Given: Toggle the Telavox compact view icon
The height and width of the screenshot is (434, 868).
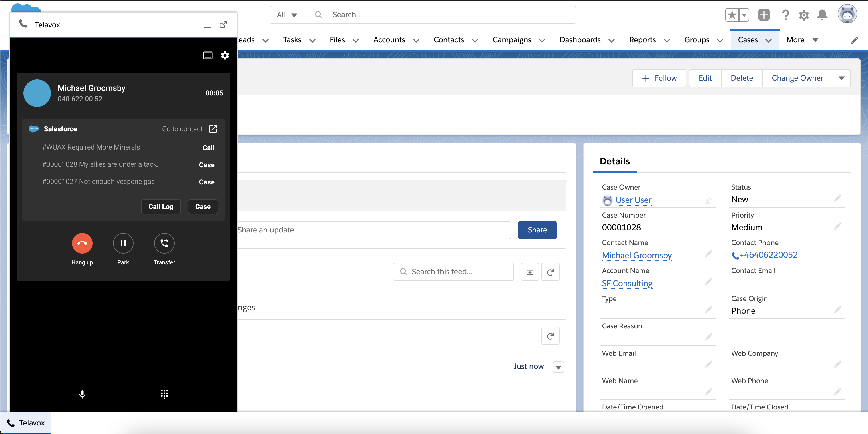Looking at the screenshot, I should [x=208, y=55].
